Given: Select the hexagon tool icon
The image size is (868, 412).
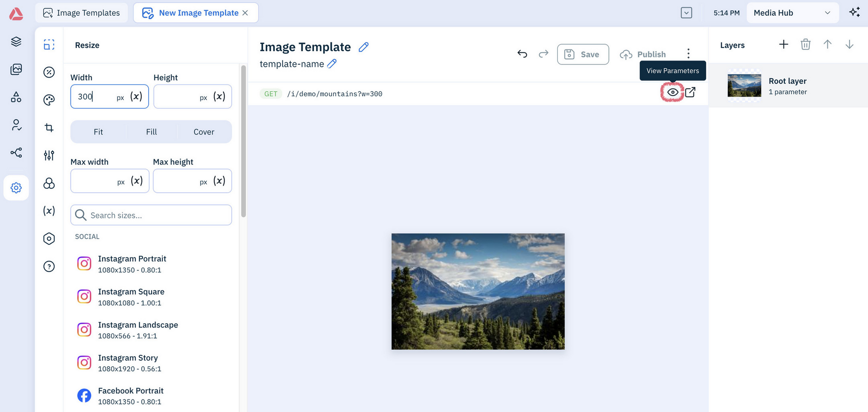Looking at the screenshot, I should point(49,238).
